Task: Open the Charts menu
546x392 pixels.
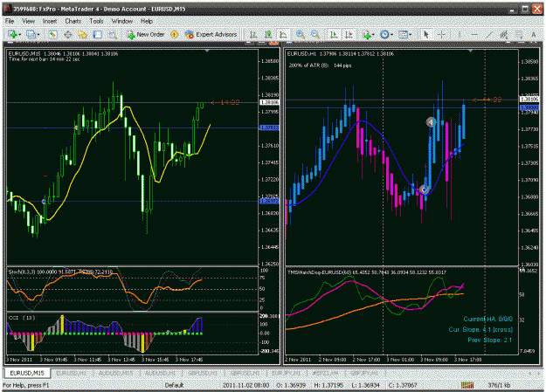Action: (73, 21)
